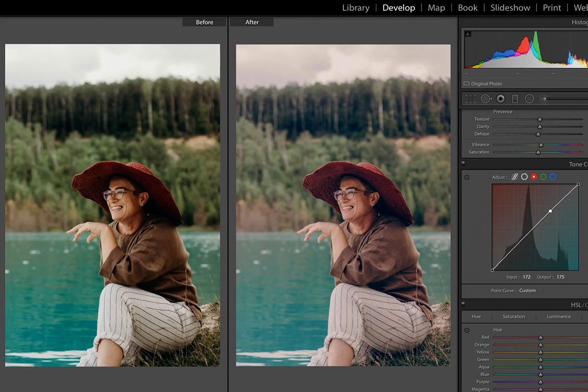The height and width of the screenshot is (392, 588).
Task: Toggle the HSL panel switch
Action: pos(463,304)
